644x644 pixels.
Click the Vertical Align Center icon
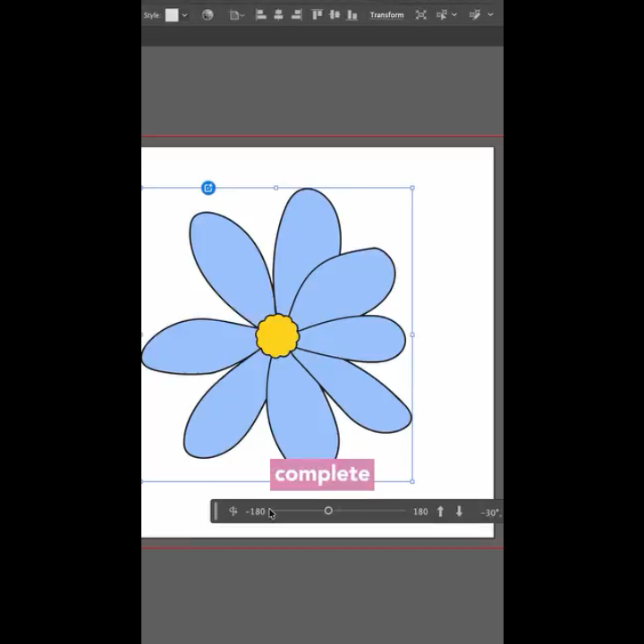click(335, 15)
